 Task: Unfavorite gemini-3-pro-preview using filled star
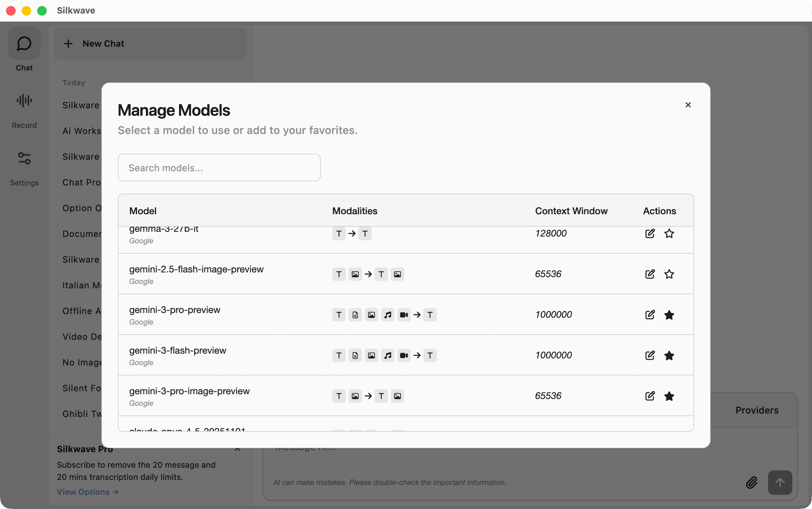[669, 315]
